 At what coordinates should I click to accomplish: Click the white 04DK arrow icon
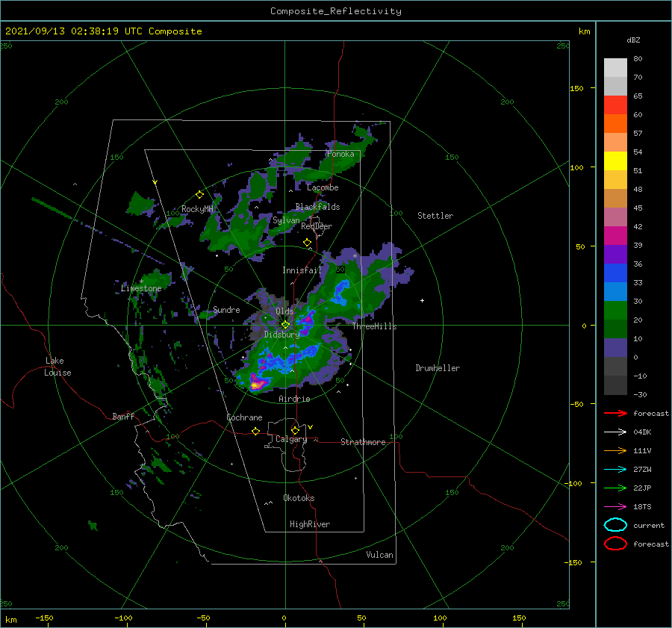point(615,432)
